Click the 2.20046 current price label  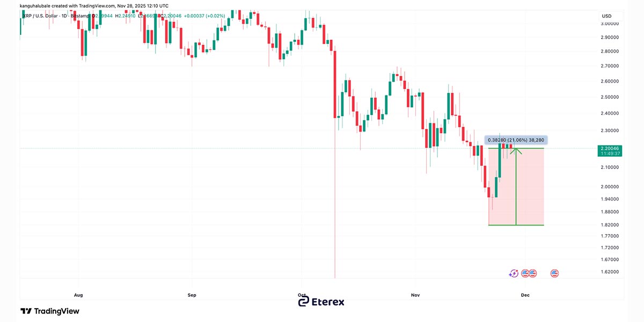[610, 148]
